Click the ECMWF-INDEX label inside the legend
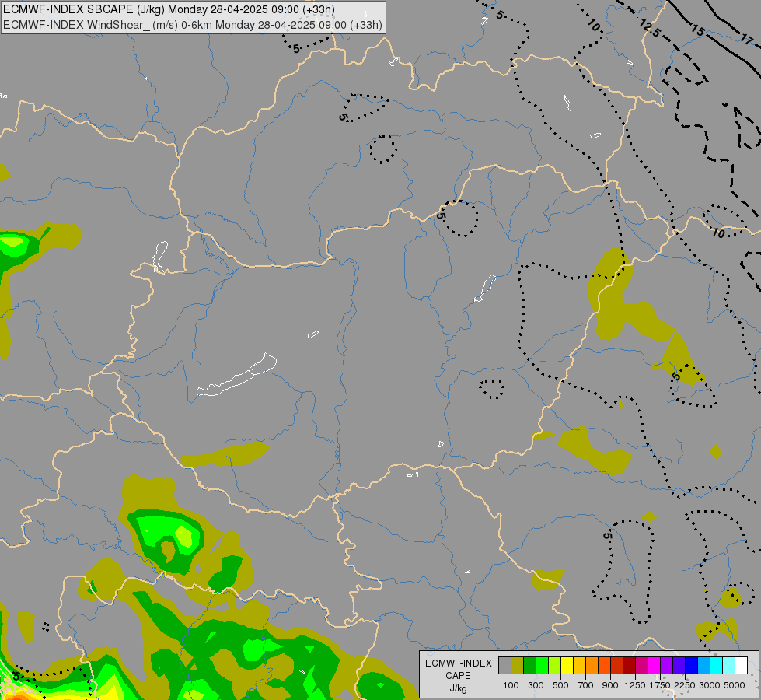The image size is (761, 700). coord(458,663)
